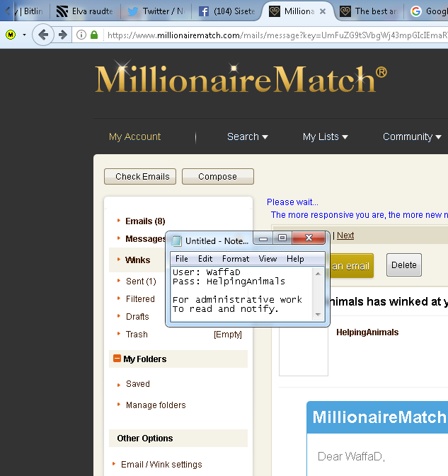
Task: Switch to the Elva raudtee tab
Action: click(x=85, y=11)
